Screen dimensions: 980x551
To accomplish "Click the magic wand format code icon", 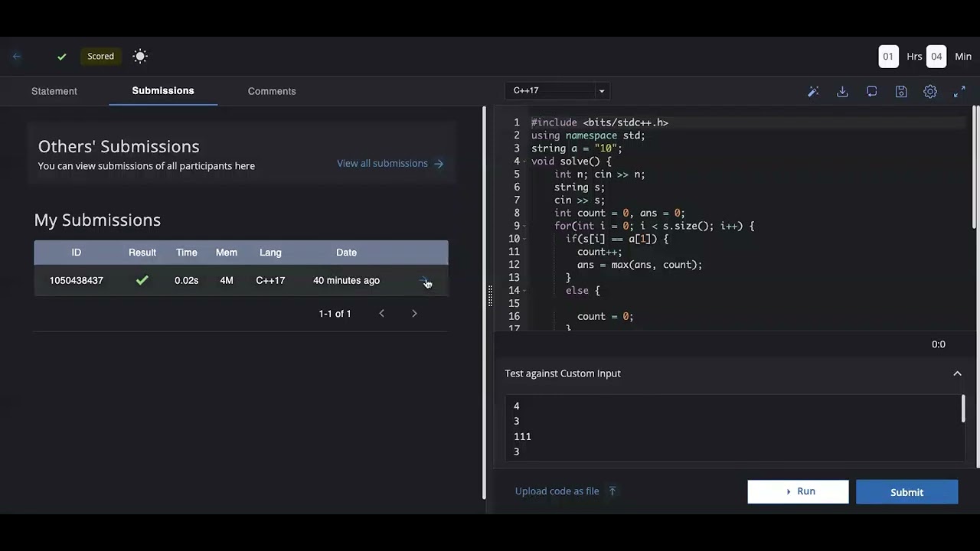I will (x=813, y=91).
